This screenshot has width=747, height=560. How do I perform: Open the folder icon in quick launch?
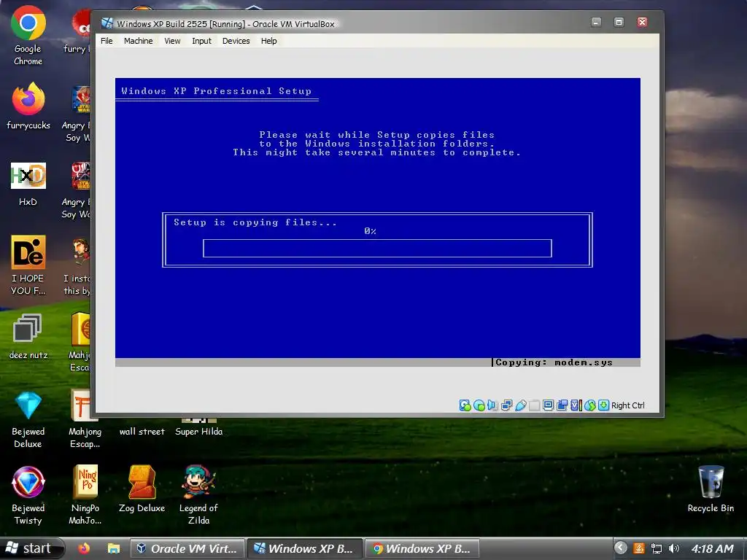(x=113, y=548)
